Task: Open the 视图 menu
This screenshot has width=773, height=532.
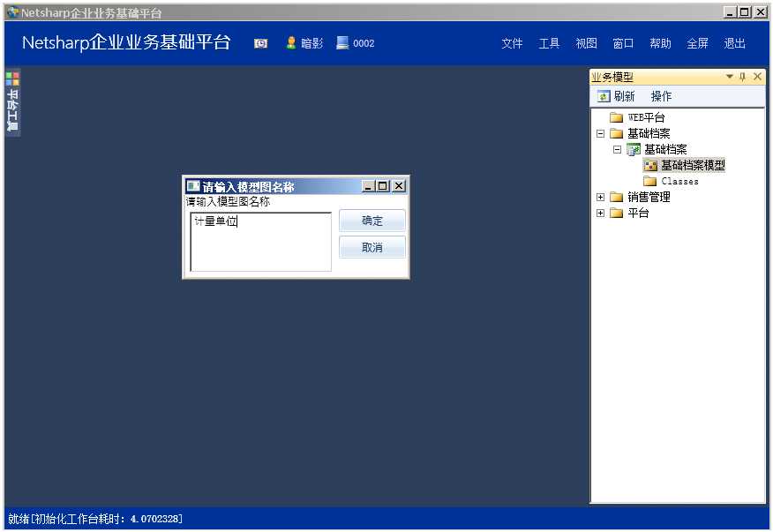Action: coord(586,43)
